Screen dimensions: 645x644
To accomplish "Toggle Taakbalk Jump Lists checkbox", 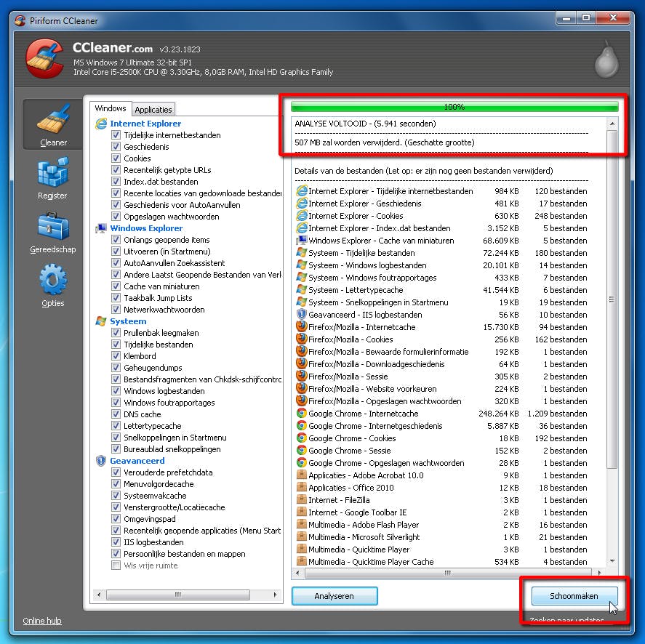I will pyautogui.click(x=116, y=298).
